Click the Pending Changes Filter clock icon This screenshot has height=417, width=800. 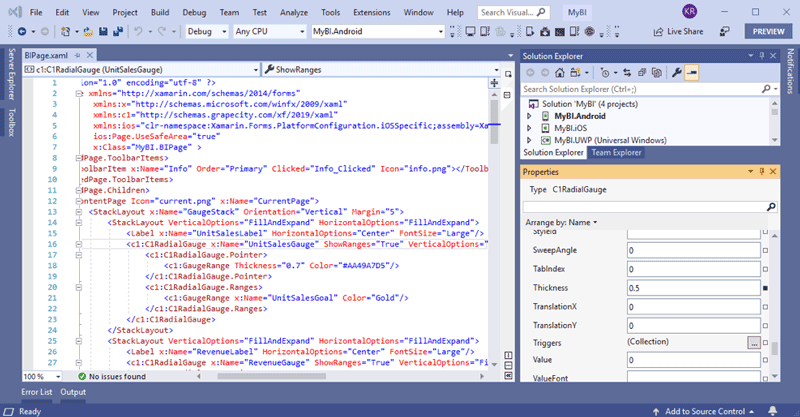(605, 72)
